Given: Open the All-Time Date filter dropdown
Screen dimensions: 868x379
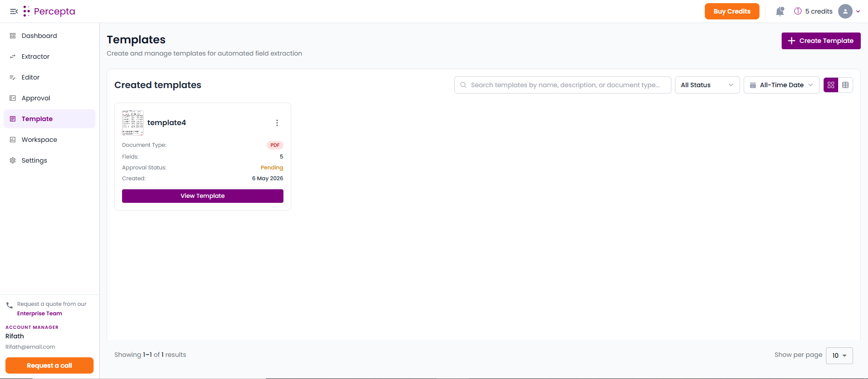Looking at the screenshot, I should 781,85.
